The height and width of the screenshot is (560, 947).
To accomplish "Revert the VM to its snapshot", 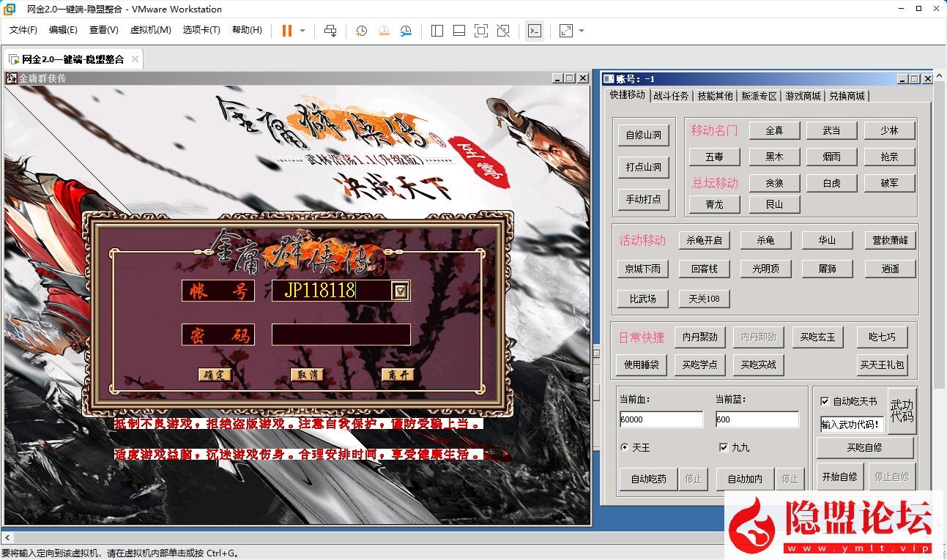I will (x=384, y=31).
